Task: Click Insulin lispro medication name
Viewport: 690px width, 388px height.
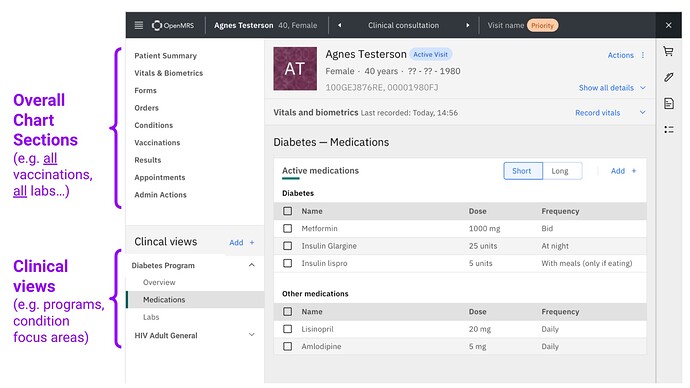Action: click(x=324, y=263)
